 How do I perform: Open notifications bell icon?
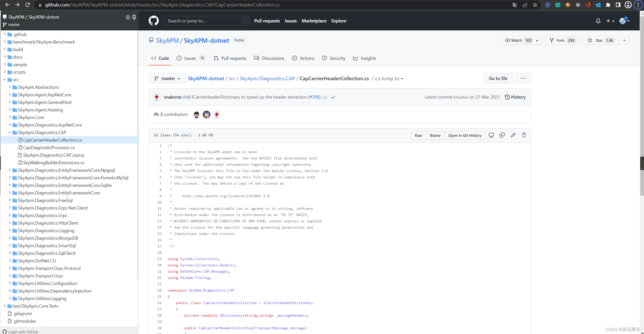[x=598, y=21]
